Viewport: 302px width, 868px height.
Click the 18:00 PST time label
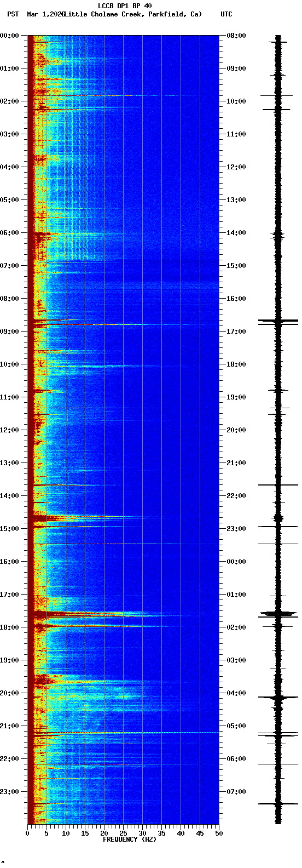coord(9,627)
